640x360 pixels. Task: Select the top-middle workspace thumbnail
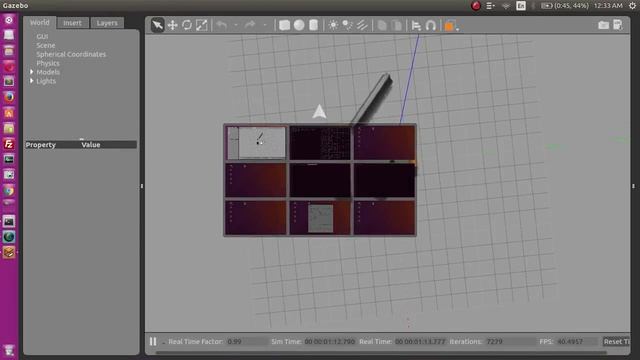coord(320,143)
